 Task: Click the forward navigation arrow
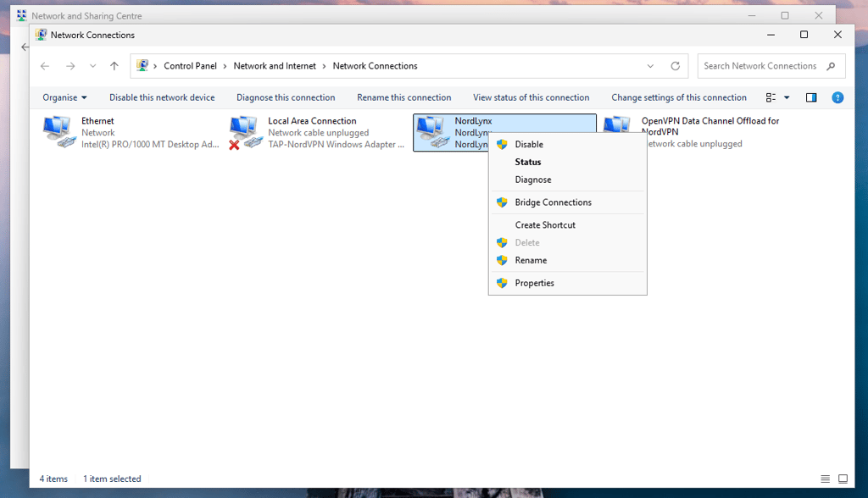70,66
